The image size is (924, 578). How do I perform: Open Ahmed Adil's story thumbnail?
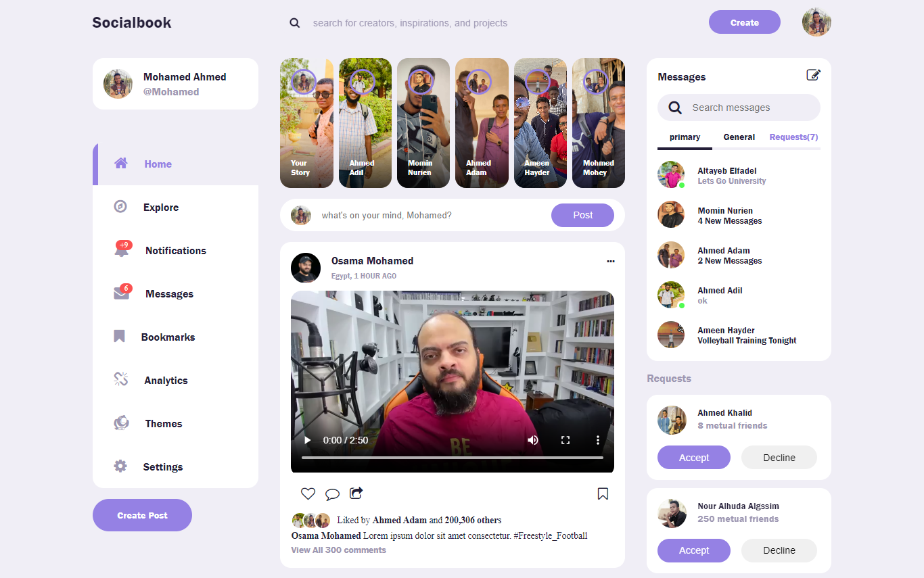click(365, 123)
